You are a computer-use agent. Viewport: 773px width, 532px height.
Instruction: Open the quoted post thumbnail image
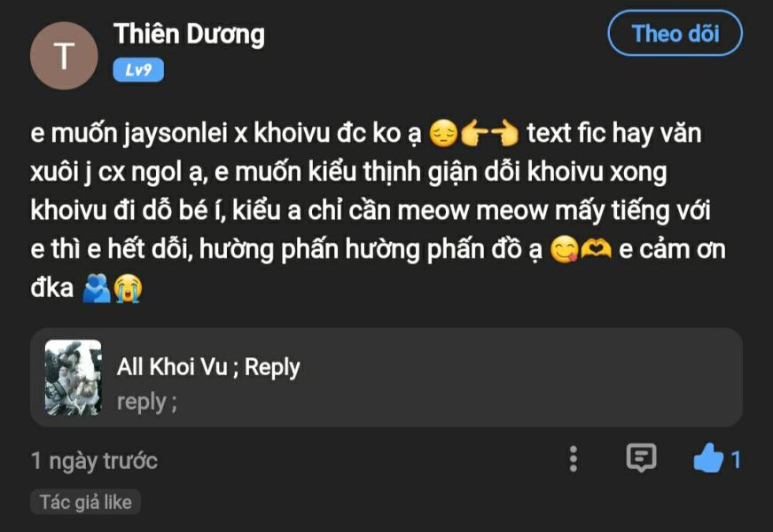pos(73,377)
